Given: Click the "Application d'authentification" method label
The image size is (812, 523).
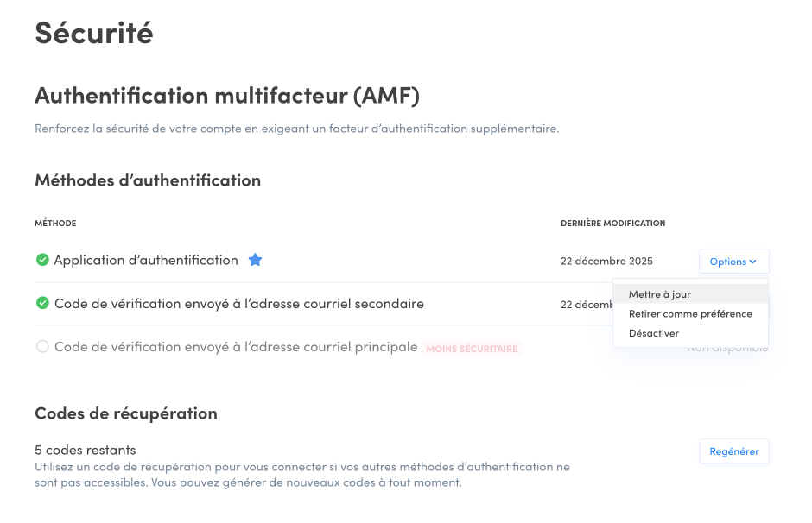Looking at the screenshot, I should [146, 260].
